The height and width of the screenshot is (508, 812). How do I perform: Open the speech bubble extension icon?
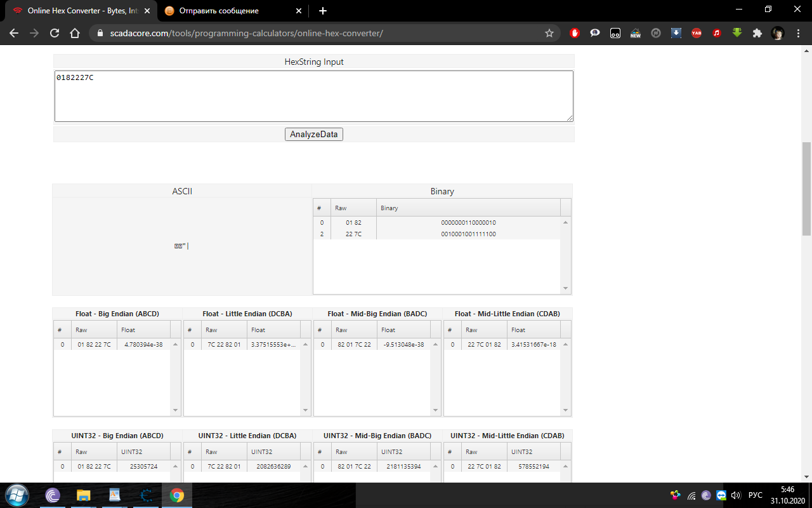point(595,33)
